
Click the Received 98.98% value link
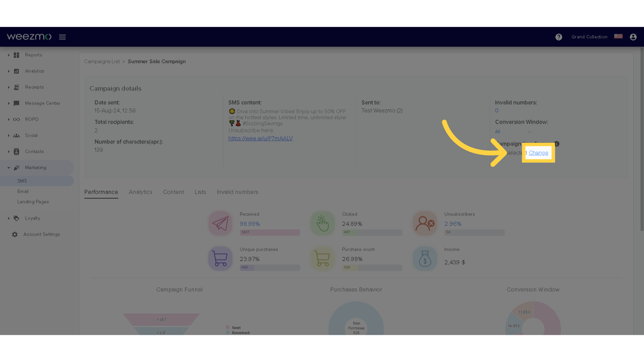(x=250, y=224)
